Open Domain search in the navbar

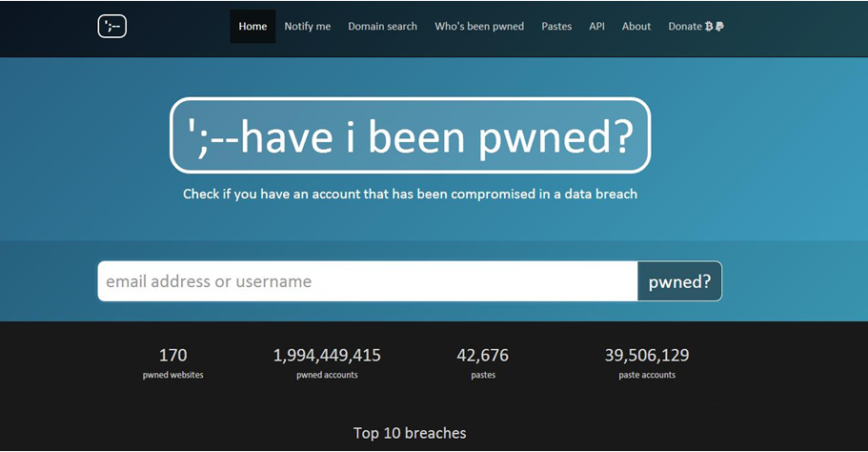[382, 27]
